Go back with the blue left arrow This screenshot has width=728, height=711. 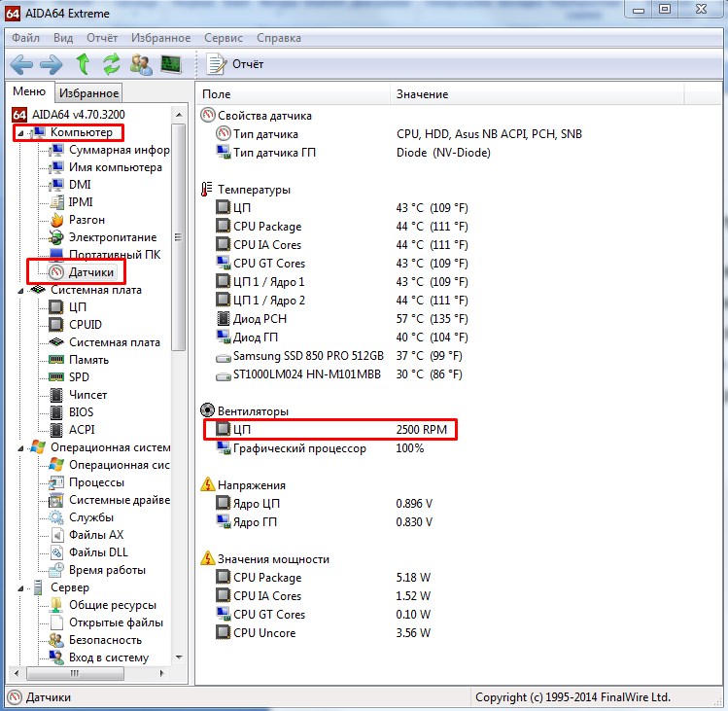tap(21, 64)
